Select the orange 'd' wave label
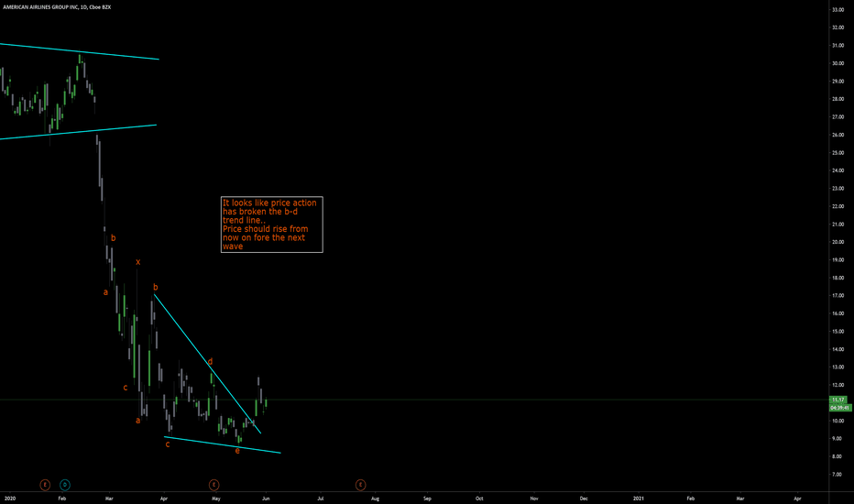The height and width of the screenshot is (504, 854). point(210,361)
